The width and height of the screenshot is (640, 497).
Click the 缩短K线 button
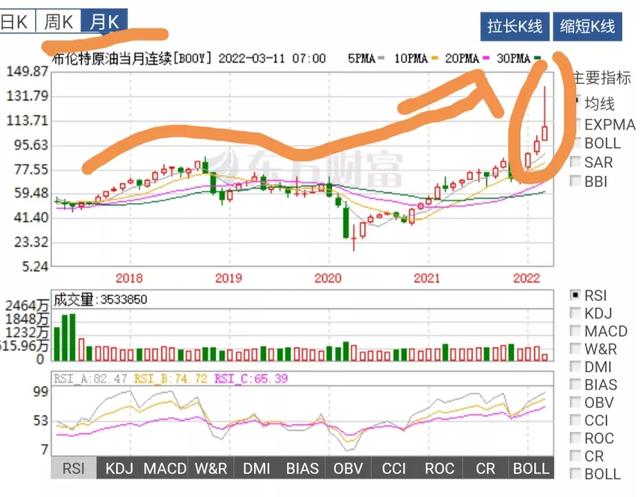(x=587, y=26)
